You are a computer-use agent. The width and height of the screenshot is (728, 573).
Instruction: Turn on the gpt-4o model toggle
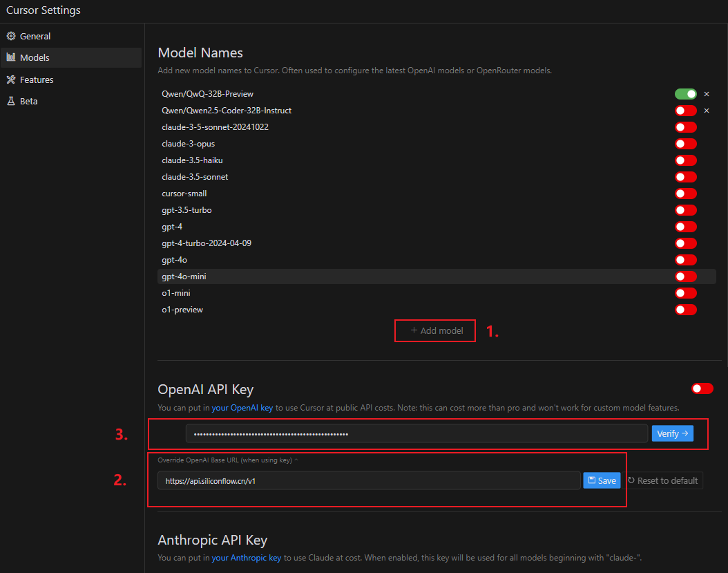click(x=685, y=260)
